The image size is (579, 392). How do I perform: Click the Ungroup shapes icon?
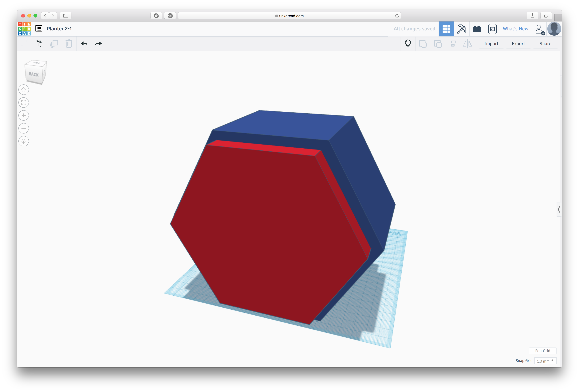coord(438,44)
